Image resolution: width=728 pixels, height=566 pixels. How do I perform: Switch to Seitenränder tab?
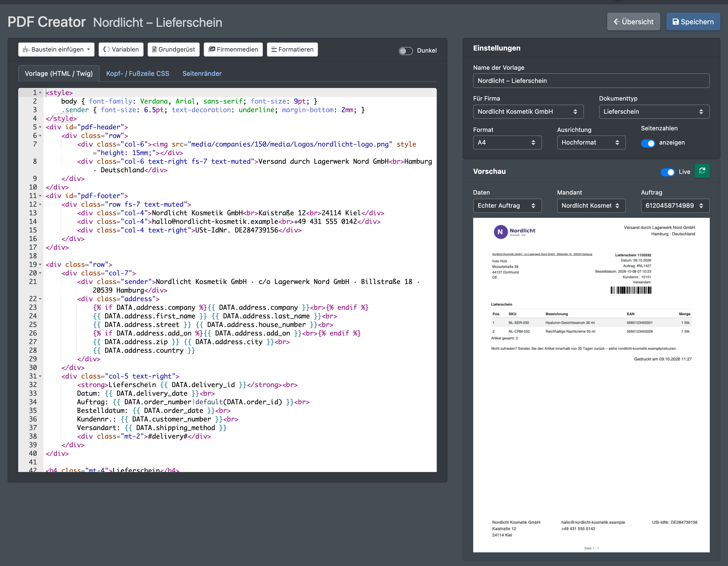202,74
